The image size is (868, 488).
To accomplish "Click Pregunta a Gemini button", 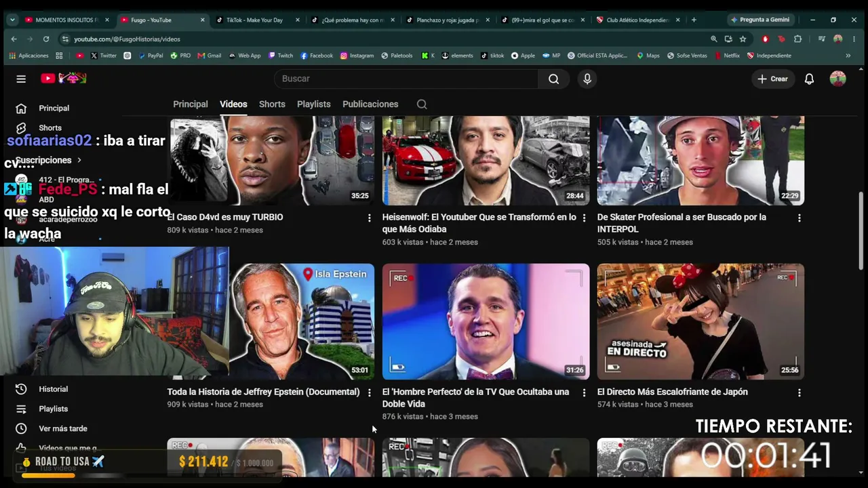I will [x=759, y=20].
